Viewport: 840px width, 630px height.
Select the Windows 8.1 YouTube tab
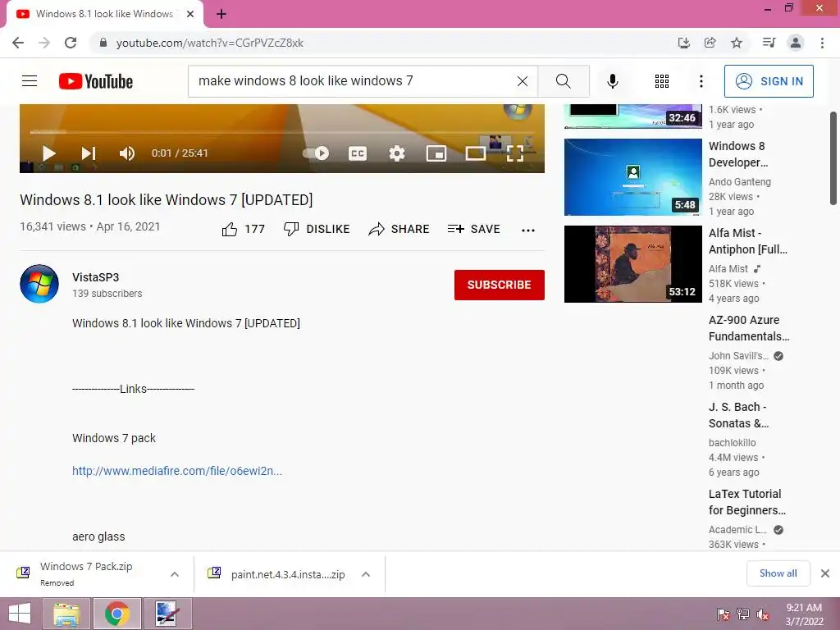click(x=104, y=14)
